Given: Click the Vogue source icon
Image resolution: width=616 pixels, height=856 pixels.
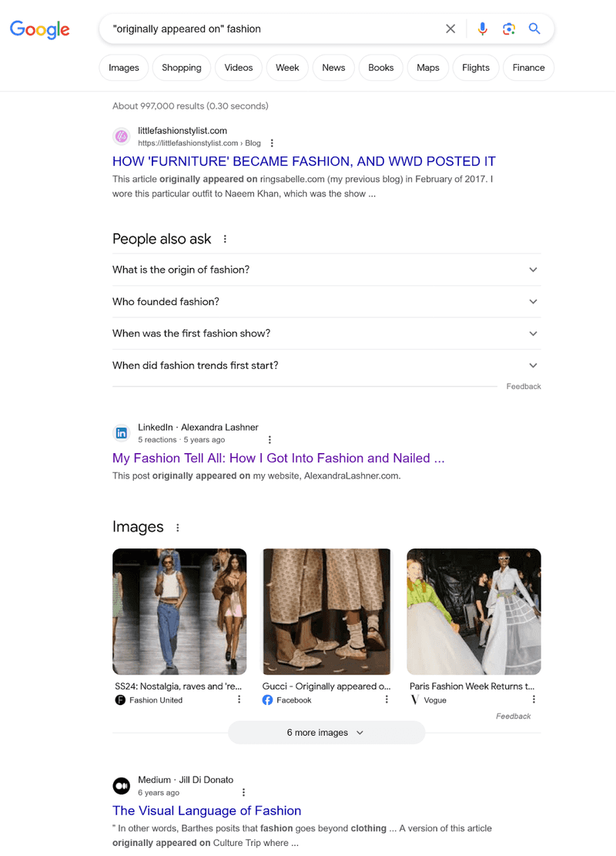Looking at the screenshot, I should pos(415,700).
